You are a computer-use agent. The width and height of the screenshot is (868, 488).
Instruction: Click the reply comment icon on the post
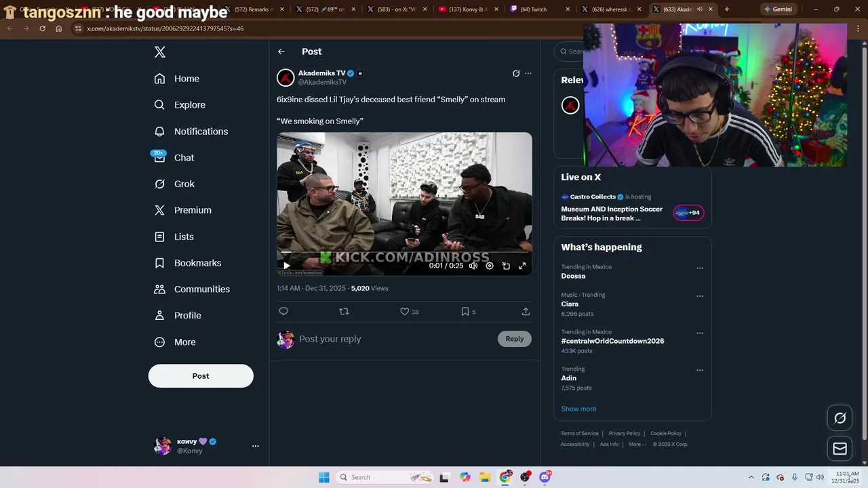[x=283, y=312]
